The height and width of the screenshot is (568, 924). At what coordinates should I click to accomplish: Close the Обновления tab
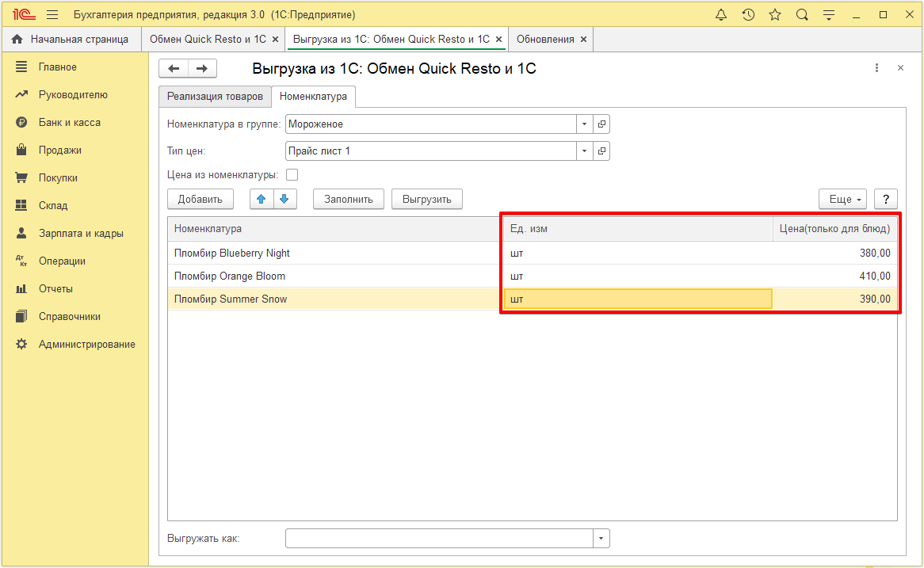coord(583,40)
